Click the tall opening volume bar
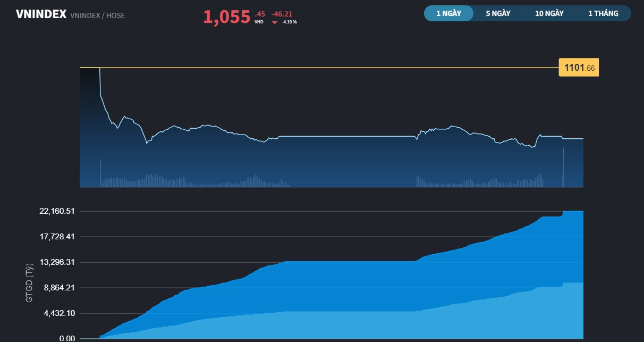This screenshot has height=342, width=644. [100, 173]
